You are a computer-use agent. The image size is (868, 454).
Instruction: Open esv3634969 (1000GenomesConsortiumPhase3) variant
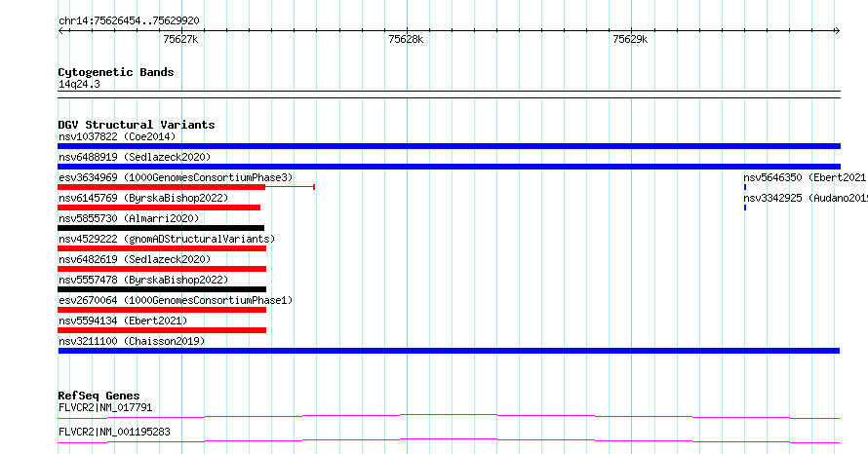(176, 177)
